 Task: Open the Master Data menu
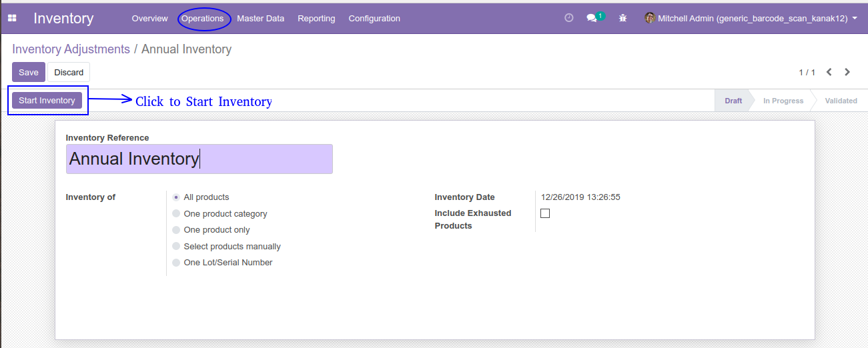coord(261,19)
